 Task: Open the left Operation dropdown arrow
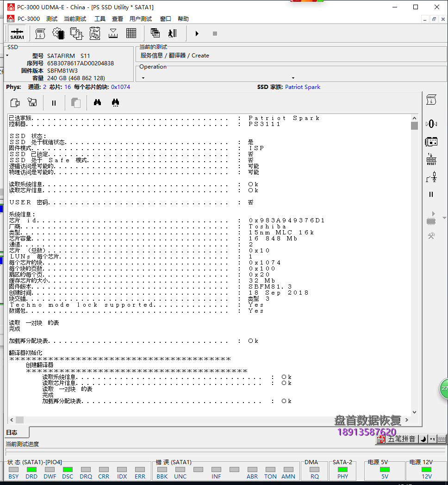(x=143, y=78)
